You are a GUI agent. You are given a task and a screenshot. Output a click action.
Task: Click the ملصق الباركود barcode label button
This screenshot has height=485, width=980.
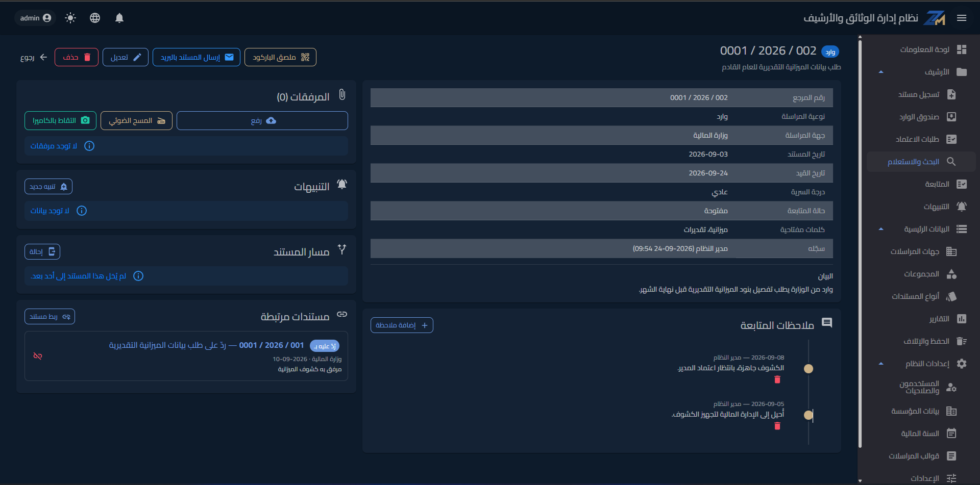(x=280, y=57)
